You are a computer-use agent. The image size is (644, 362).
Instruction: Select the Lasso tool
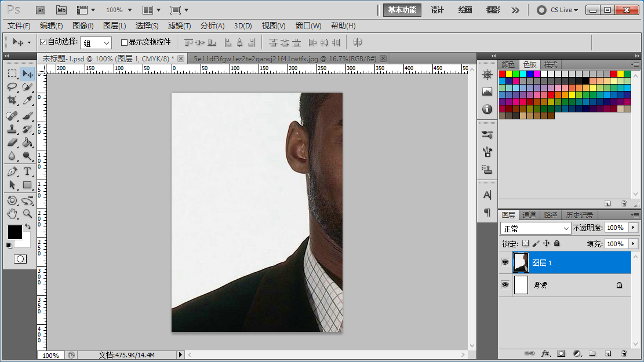12,87
